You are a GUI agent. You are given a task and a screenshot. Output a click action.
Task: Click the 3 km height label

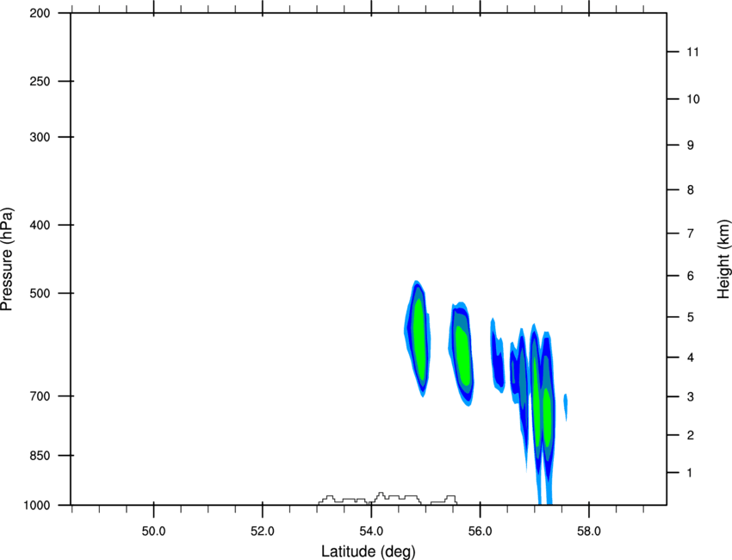(x=691, y=397)
